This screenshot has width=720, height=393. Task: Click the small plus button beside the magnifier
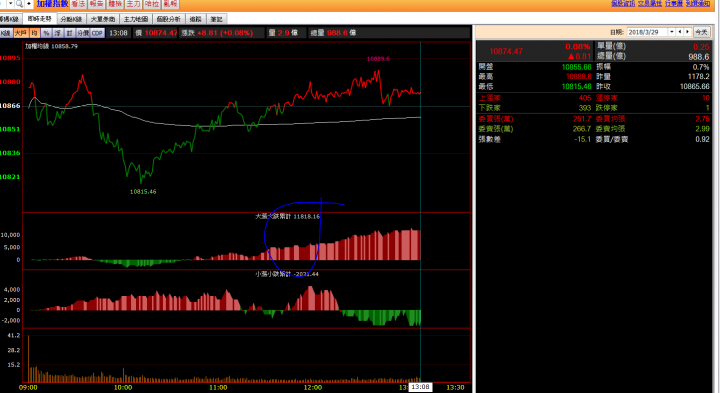(x=29, y=4)
